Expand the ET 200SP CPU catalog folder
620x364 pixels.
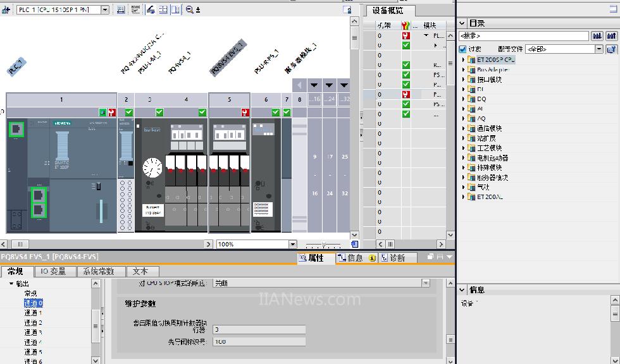(463, 60)
